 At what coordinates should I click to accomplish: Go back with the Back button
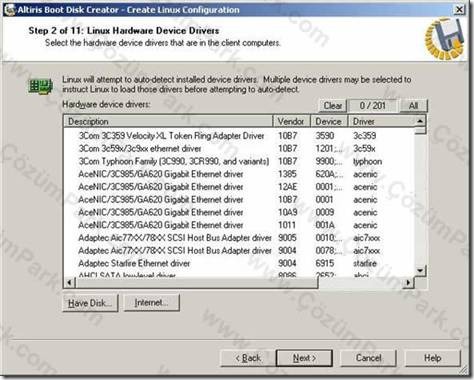click(x=248, y=358)
